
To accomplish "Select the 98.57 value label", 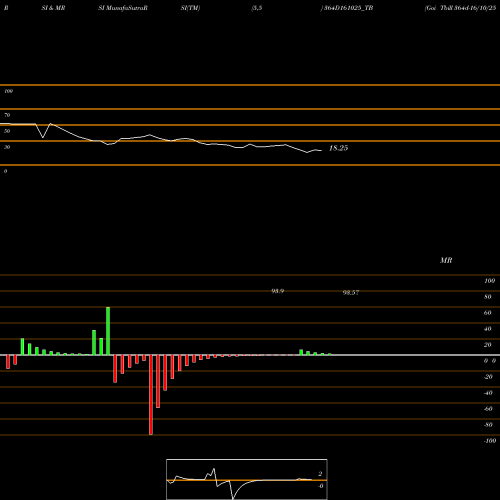I will coord(351,293).
